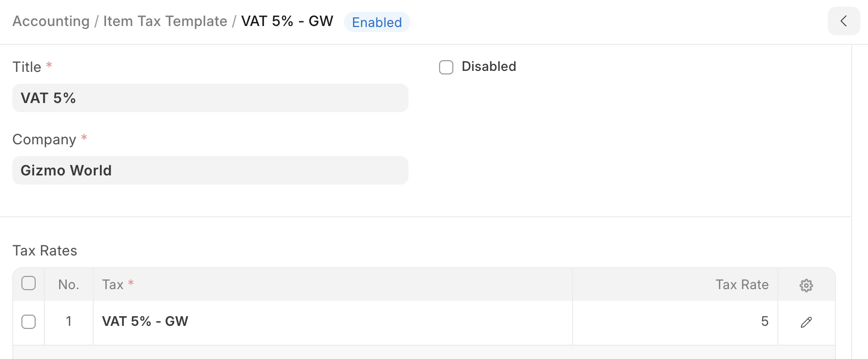This screenshot has height=359, width=868.
Task: Click the No. column header
Action: pyautogui.click(x=69, y=285)
